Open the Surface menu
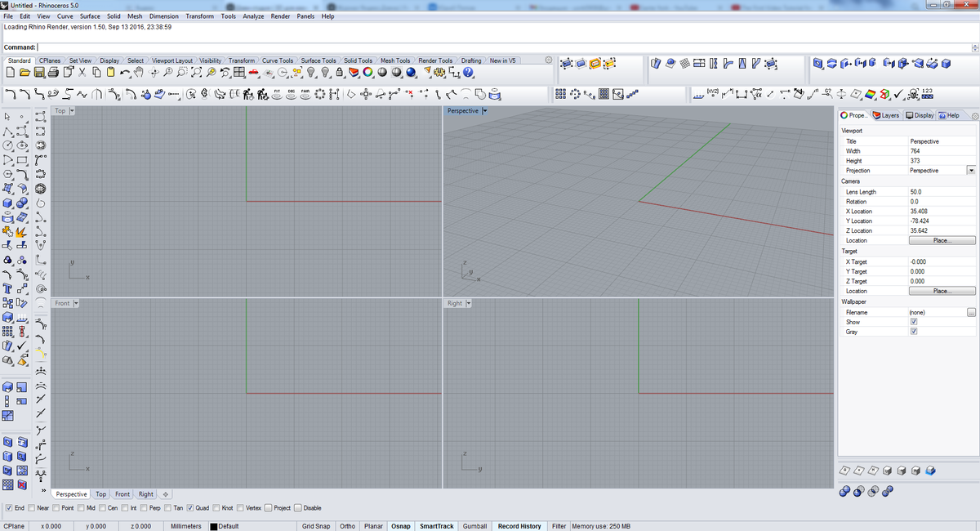 click(x=90, y=16)
